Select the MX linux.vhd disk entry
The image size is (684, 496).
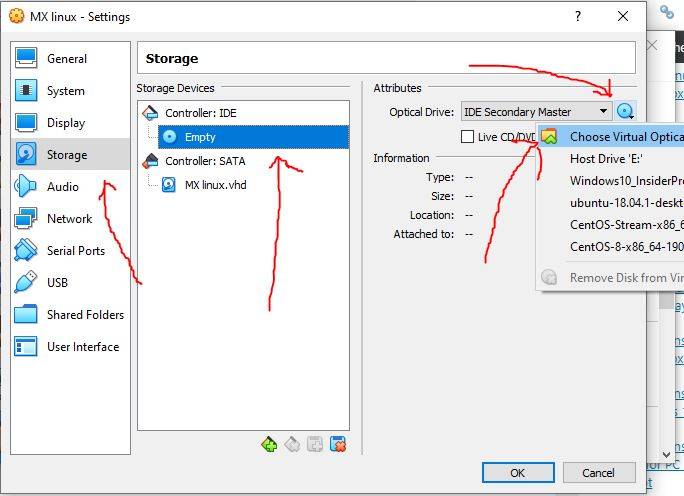coord(215,185)
